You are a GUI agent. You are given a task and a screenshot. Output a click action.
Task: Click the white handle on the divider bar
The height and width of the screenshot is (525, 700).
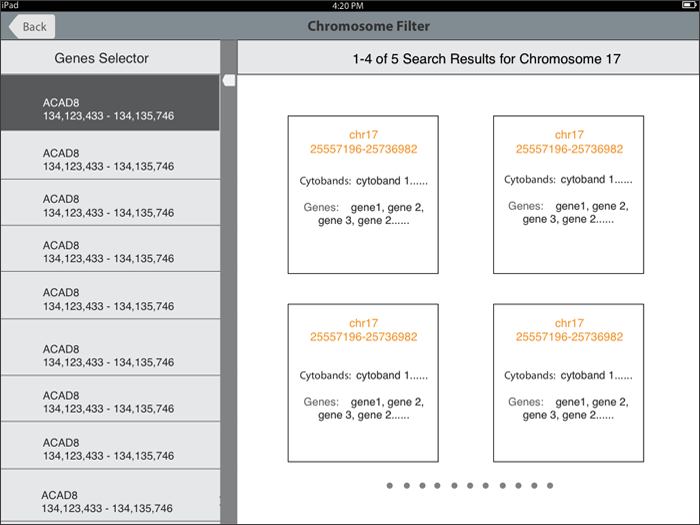(x=229, y=80)
